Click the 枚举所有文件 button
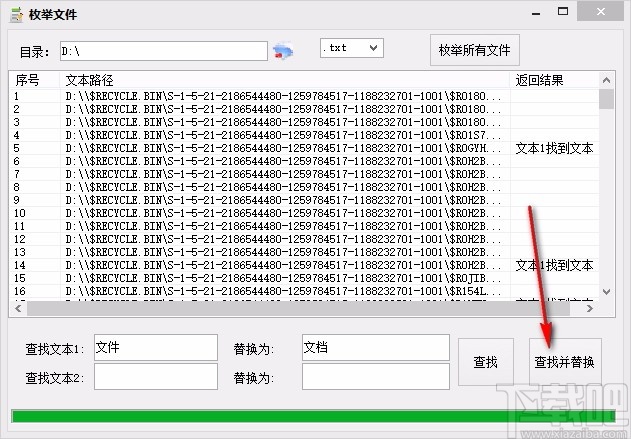The width and height of the screenshot is (631, 439). tap(474, 50)
